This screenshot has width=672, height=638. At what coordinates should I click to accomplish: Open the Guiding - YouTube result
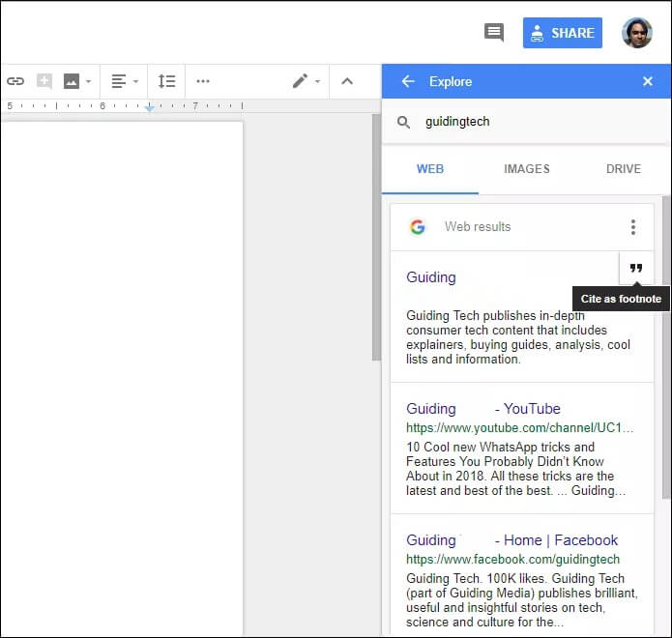483,409
